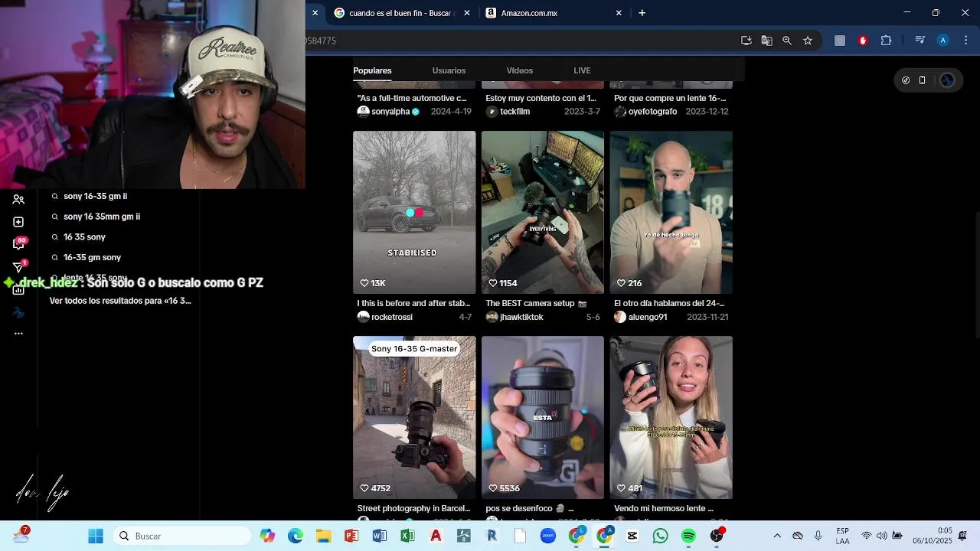This screenshot has width=980, height=551.
Task: Open rocketrossi profile link
Action: tap(394, 317)
